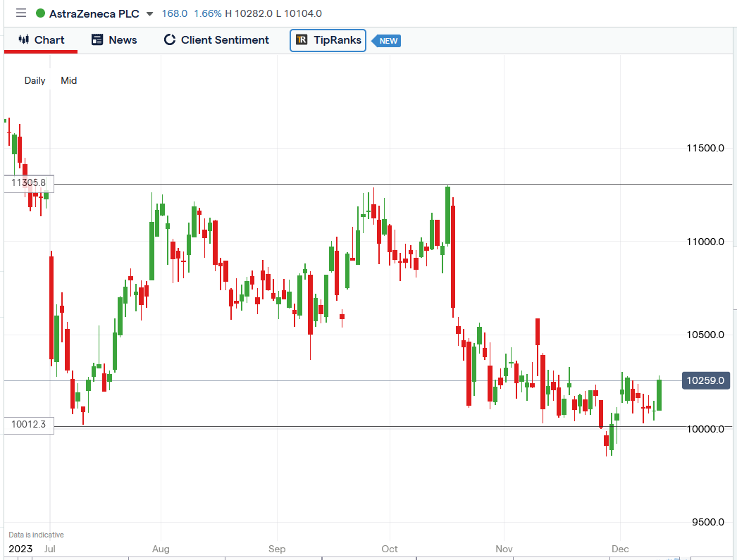Image resolution: width=737 pixels, height=560 pixels.
Task: Click the TipRanks logo icon
Action: (302, 40)
